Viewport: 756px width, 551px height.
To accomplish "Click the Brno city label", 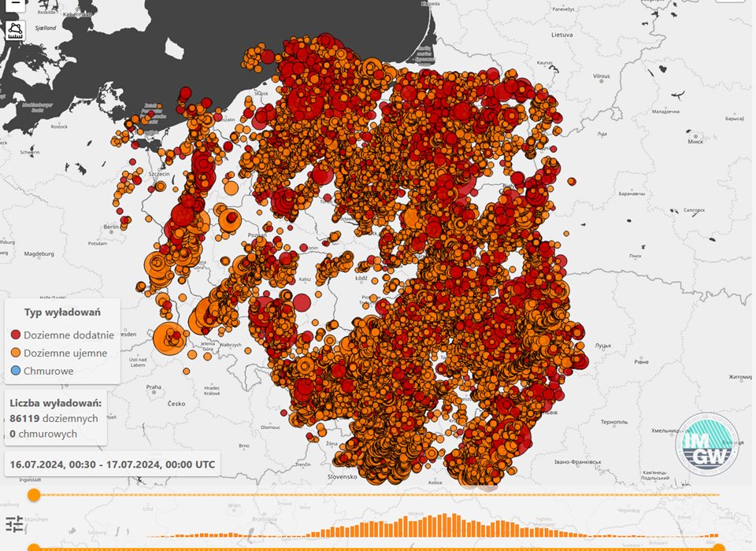I will [244, 446].
